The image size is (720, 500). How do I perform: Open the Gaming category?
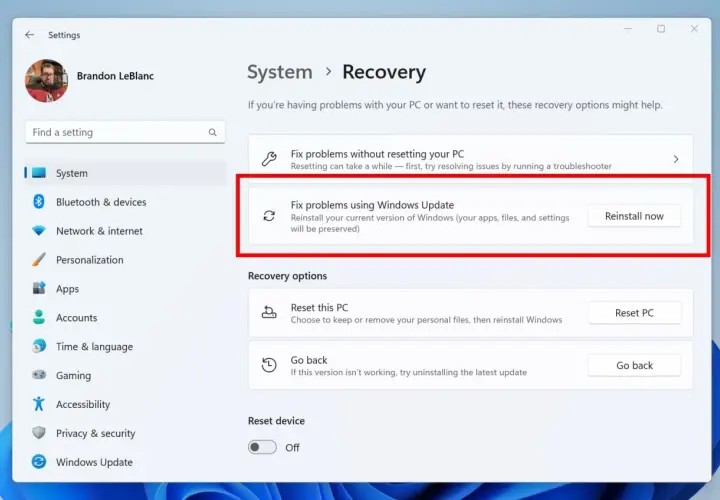[73, 376]
